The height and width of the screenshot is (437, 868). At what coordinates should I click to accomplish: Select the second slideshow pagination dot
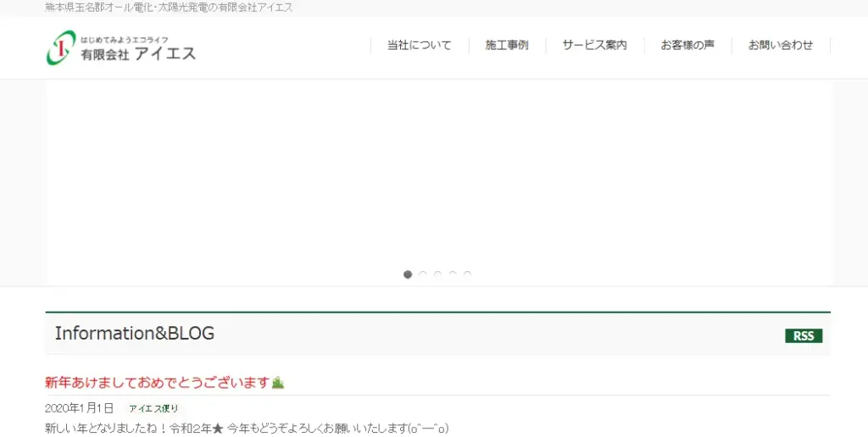coord(423,274)
